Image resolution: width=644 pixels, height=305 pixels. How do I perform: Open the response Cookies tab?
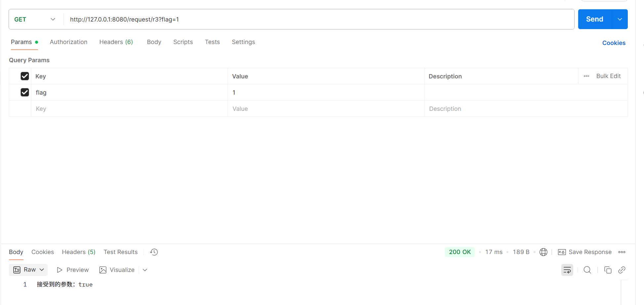click(x=43, y=252)
